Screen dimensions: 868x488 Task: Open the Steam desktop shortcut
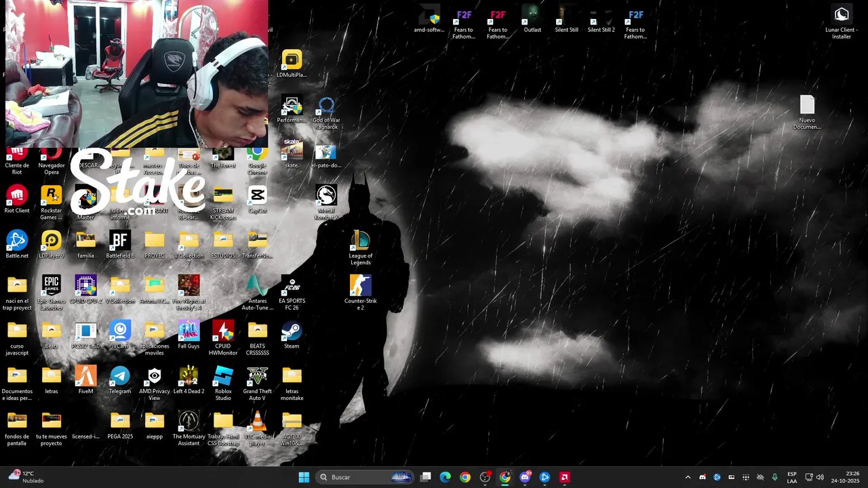coord(292,335)
